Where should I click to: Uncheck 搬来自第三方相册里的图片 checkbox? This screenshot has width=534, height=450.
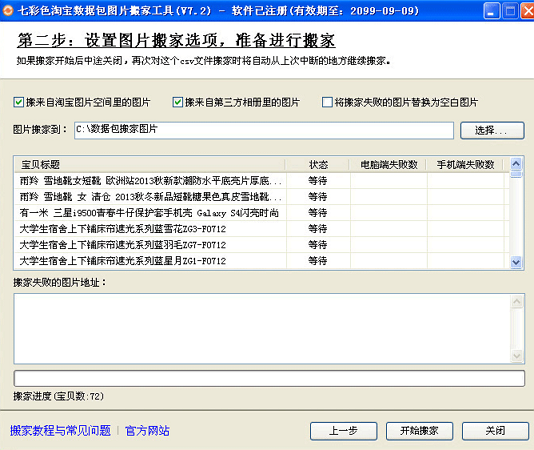(x=178, y=102)
